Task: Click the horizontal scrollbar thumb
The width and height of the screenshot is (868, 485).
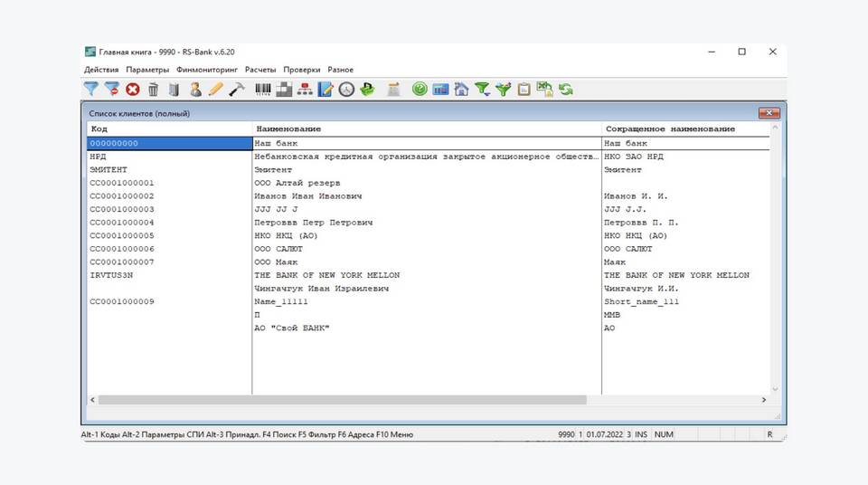Action: 342,400
